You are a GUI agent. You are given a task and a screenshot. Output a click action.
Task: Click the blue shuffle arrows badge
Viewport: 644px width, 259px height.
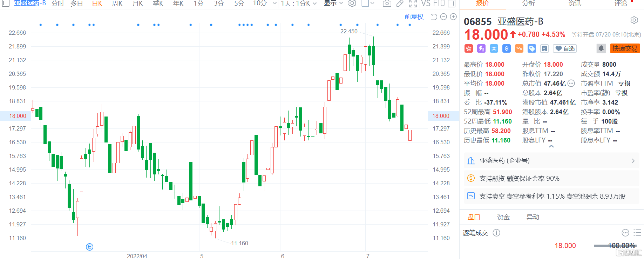point(494,48)
